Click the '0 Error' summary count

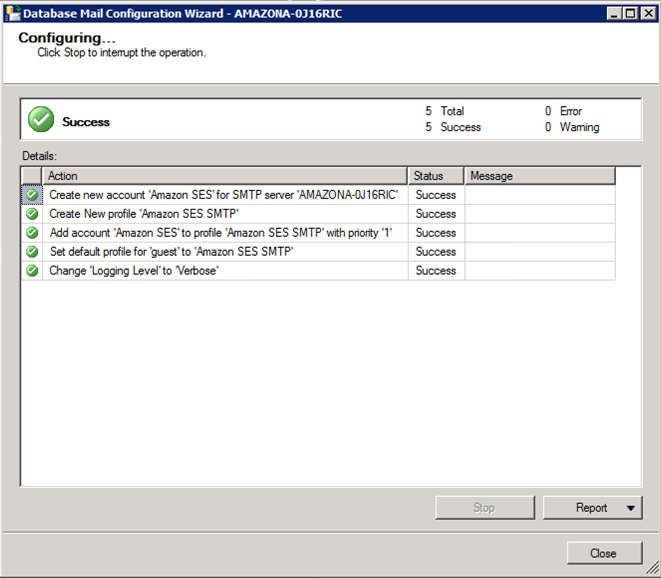click(x=563, y=111)
